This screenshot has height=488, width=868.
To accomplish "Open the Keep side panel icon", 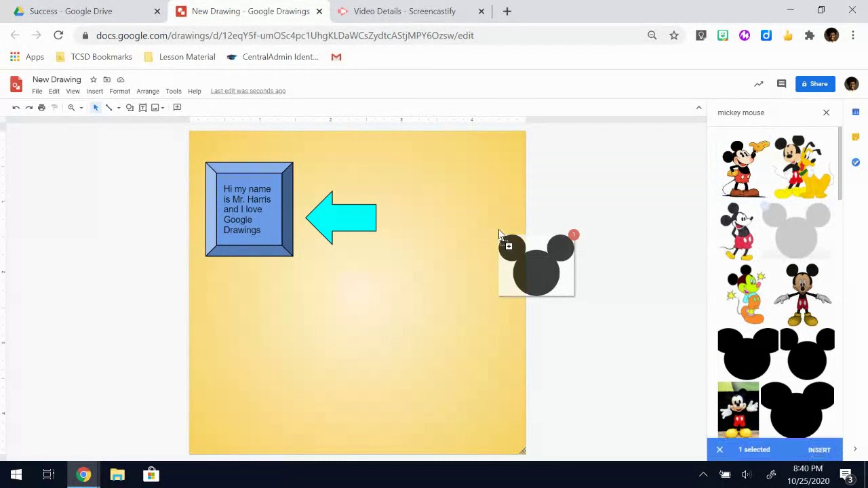I will (x=856, y=137).
